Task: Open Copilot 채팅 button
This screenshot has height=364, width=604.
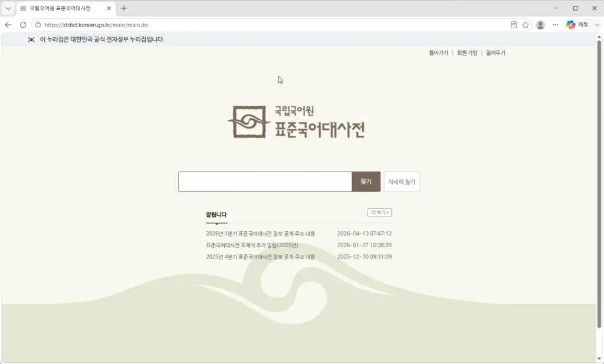Action: click(x=577, y=25)
